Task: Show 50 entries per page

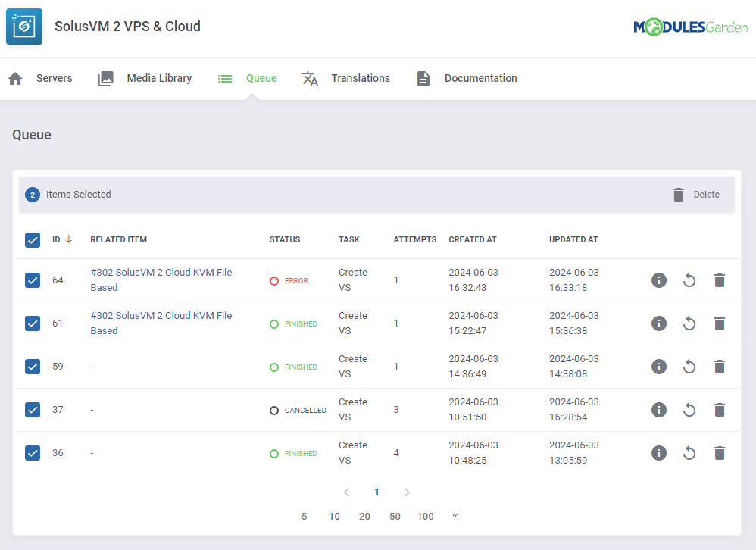Action: [x=395, y=516]
